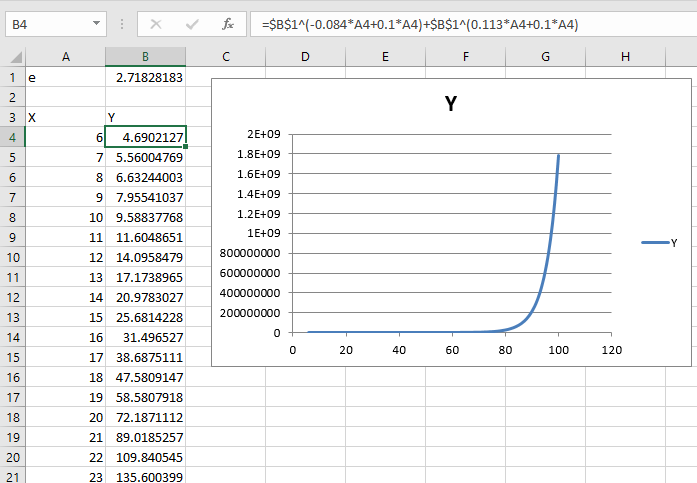Select cell with value 20.9783027
The width and height of the screenshot is (697, 483).
click(145, 297)
